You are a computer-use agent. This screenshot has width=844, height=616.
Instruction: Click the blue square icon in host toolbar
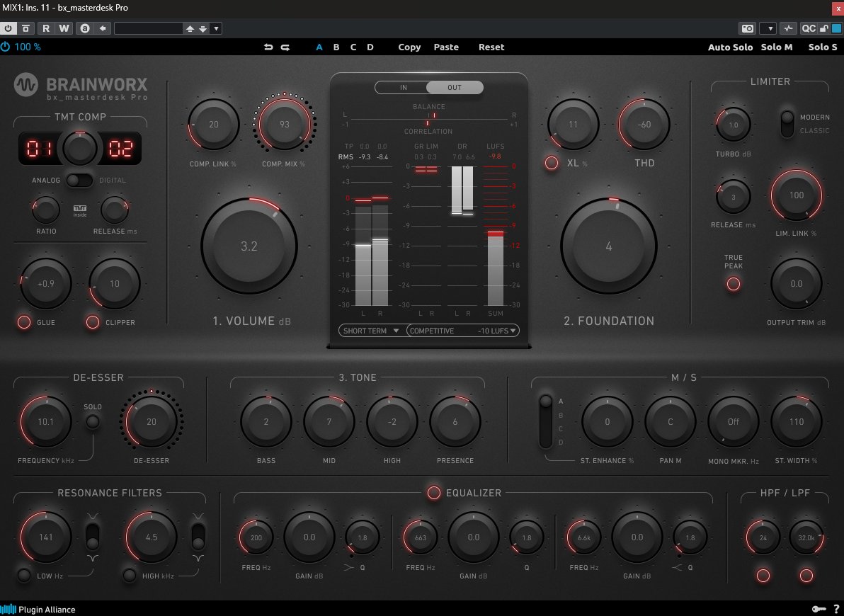coord(836,28)
